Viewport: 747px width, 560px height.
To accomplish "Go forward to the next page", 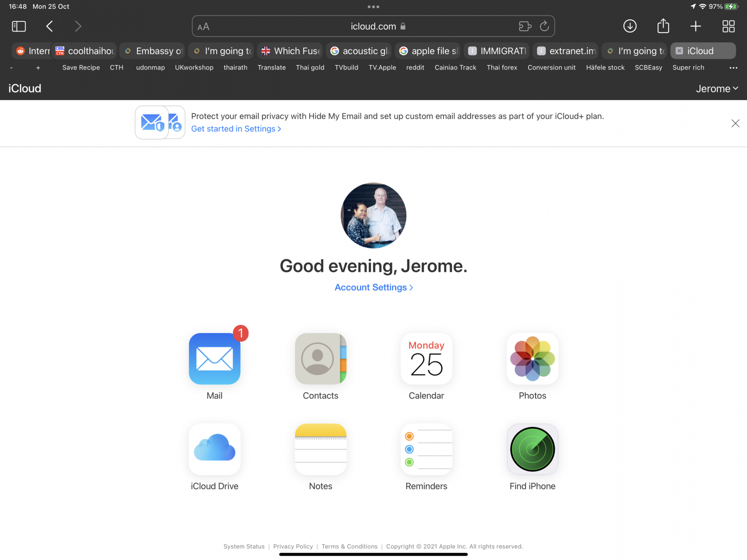I will click(78, 26).
